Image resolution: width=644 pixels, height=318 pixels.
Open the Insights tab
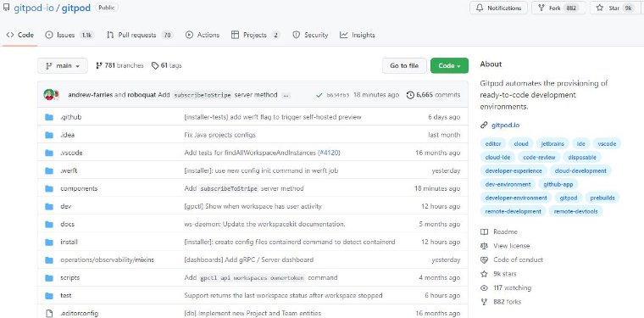358,35
